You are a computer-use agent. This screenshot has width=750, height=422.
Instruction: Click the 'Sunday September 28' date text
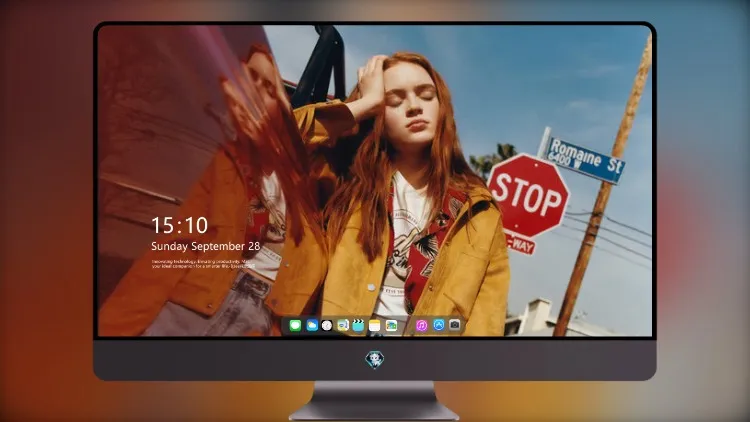(x=206, y=246)
